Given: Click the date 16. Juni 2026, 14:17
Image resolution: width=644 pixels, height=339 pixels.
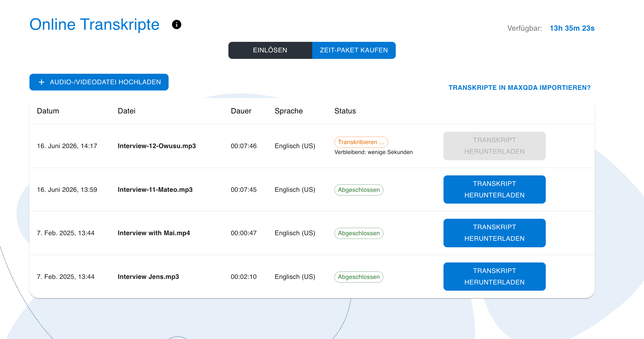Looking at the screenshot, I should click(67, 146).
